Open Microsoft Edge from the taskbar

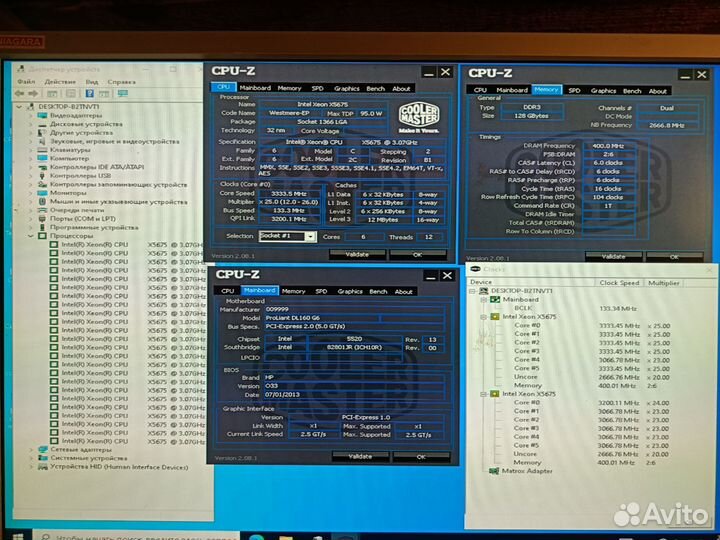pyautogui.click(x=257, y=536)
